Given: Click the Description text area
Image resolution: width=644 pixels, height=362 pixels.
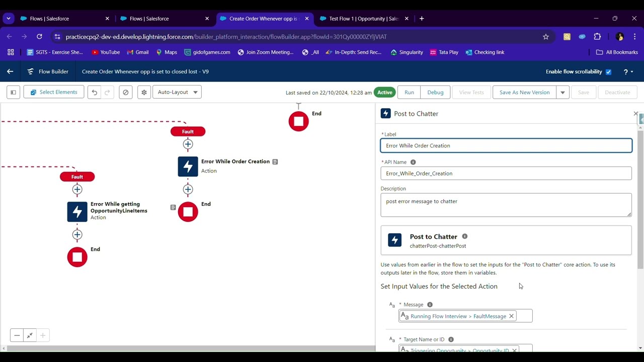Looking at the screenshot, I should coord(506,205).
